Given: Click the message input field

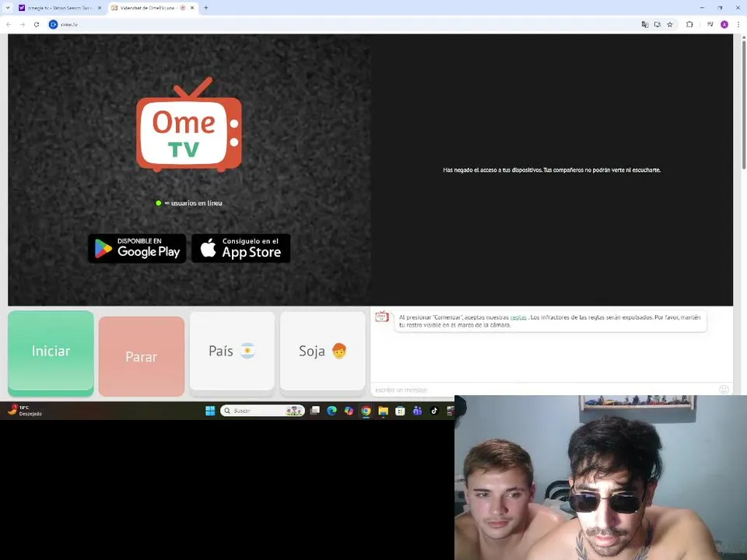Looking at the screenshot, I should point(543,390).
